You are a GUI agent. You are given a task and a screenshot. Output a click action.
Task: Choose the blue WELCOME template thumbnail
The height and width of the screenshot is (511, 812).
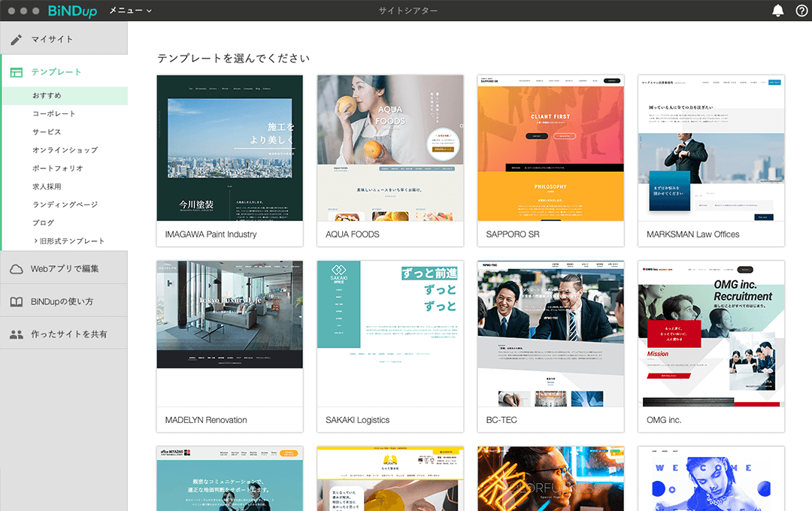(x=711, y=479)
